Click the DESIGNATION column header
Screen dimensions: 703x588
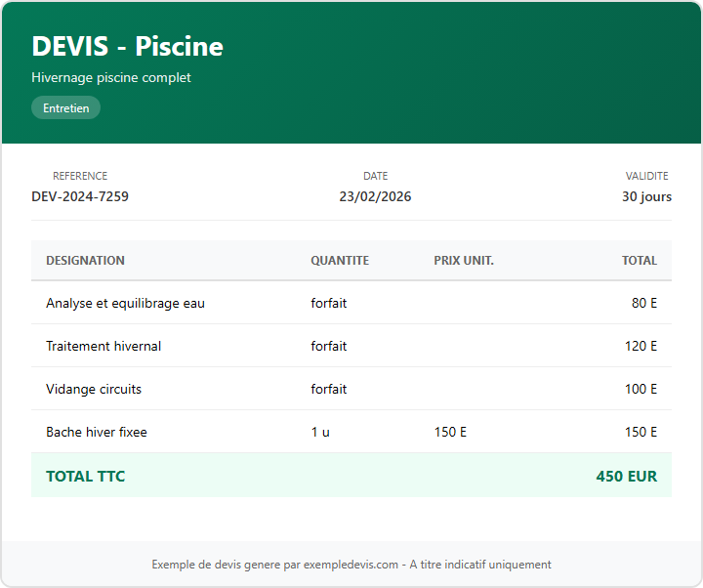click(x=85, y=261)
